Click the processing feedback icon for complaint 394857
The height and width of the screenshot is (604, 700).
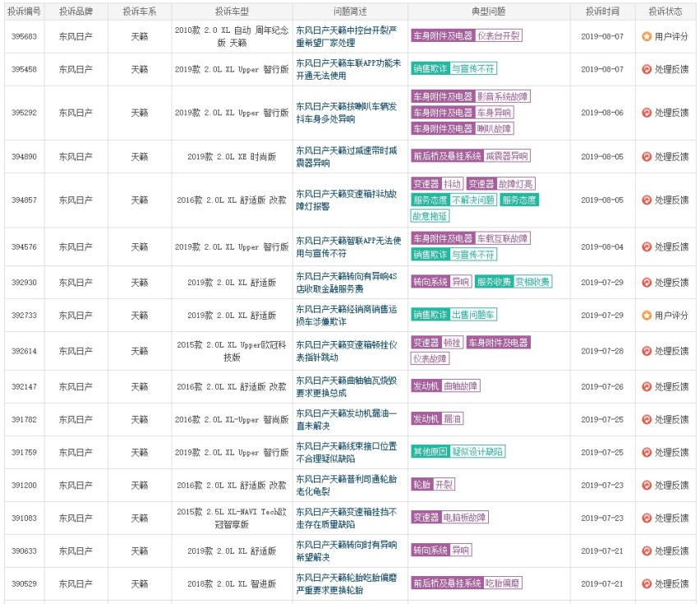[x=647, y=200]
